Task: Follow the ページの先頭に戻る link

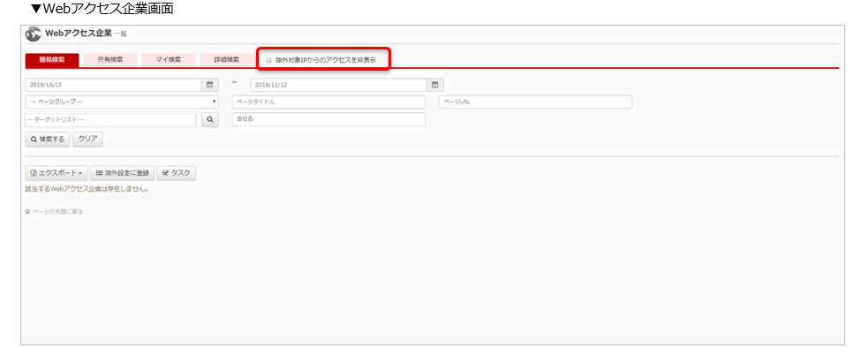Action: click(54, 212)
